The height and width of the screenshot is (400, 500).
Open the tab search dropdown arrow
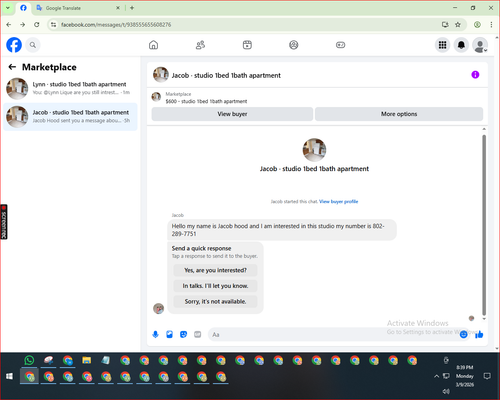(x=8, y=8)
